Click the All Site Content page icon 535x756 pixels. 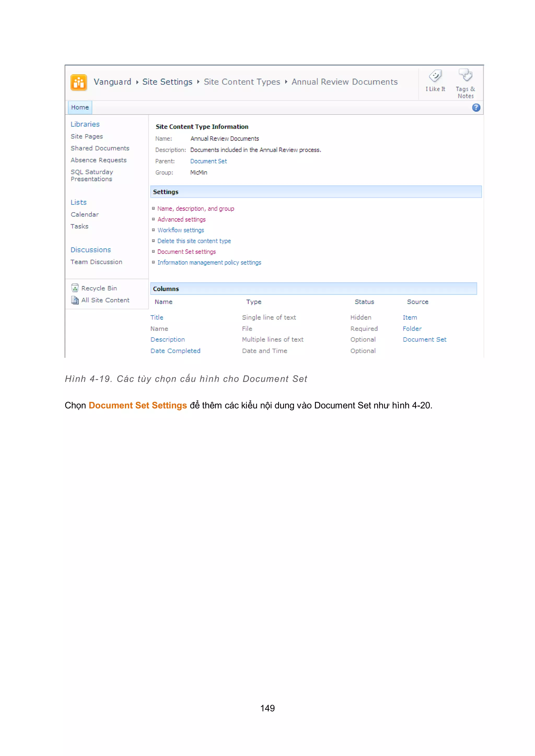75,300
